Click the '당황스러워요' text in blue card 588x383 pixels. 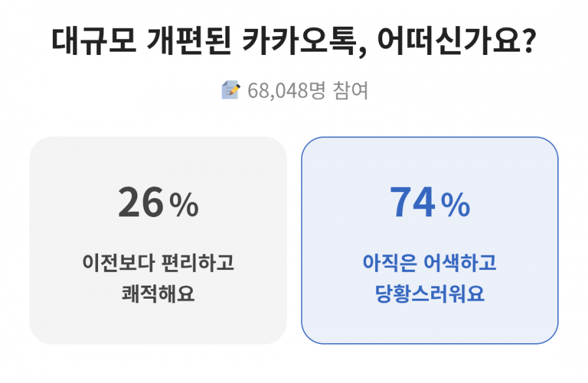click(429, 293)
